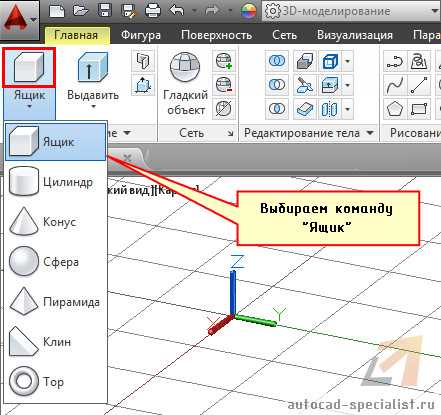Image resolution: width=441 pixels, height=415 pixels.
Task: Click the Spline curve drawing icon
Action: [395, 85]
